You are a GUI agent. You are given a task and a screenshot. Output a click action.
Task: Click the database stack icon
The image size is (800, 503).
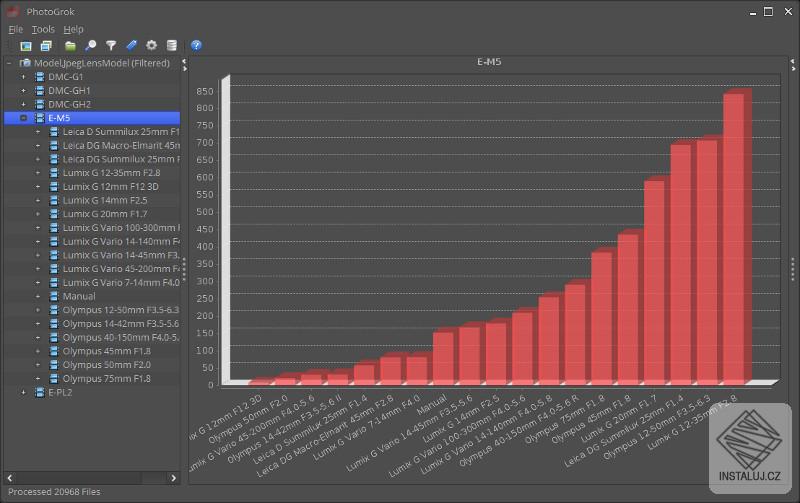[x=172, y=46]
